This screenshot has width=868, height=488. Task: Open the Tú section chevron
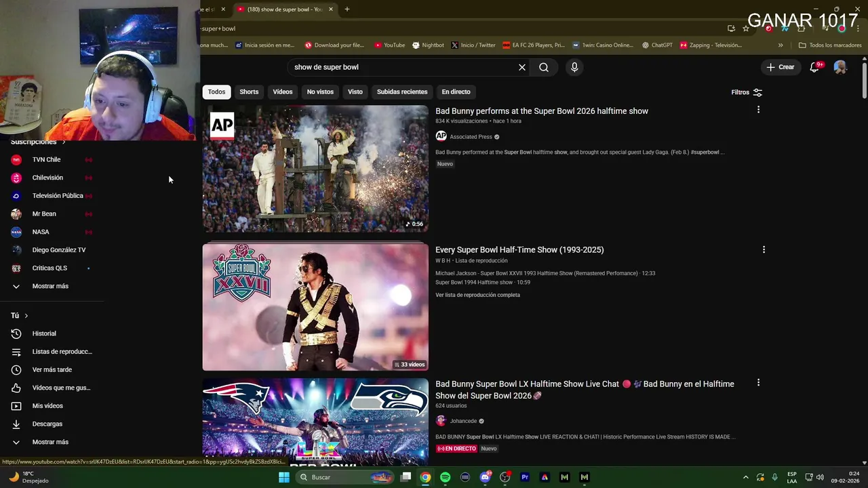(26, 315)
